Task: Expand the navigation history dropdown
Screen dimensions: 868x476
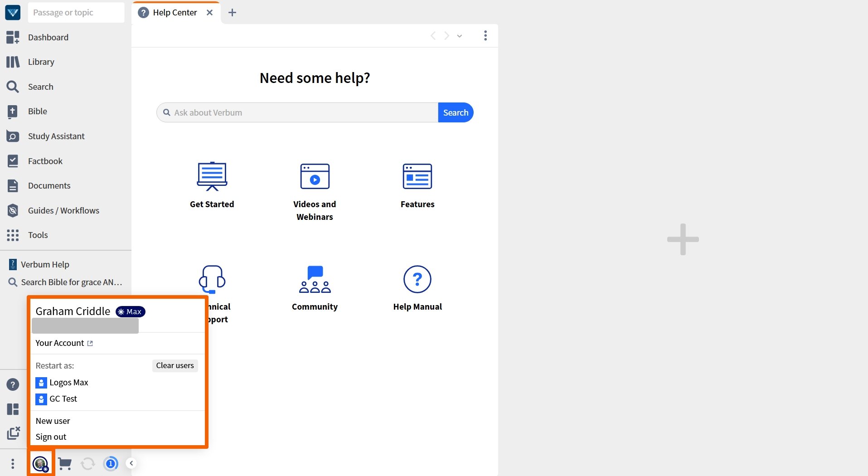Action: (x=459, y=36)
